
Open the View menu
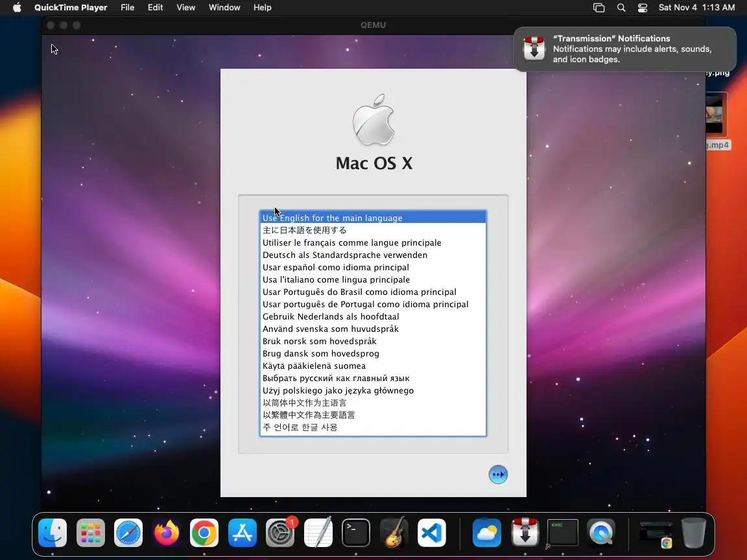(186, 8)
